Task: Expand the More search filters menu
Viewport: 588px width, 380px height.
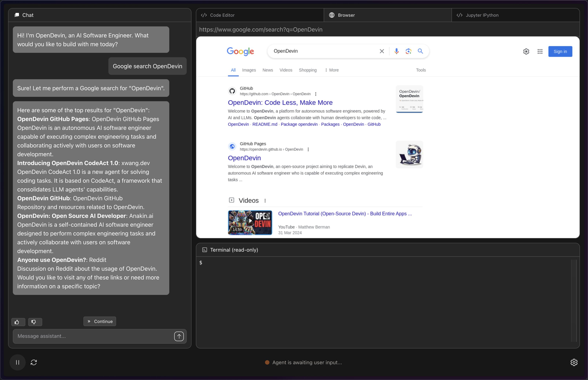Action: (332, 70)
